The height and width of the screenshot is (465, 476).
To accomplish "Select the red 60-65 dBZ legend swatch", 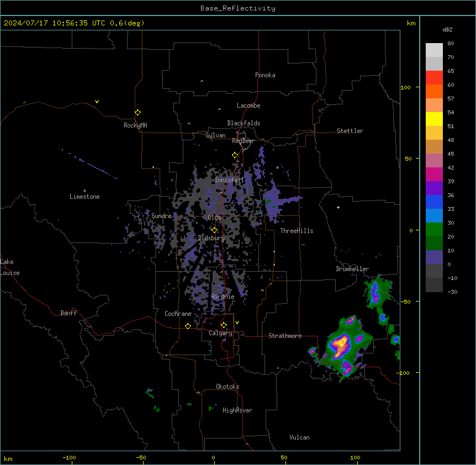I will 434,78.
